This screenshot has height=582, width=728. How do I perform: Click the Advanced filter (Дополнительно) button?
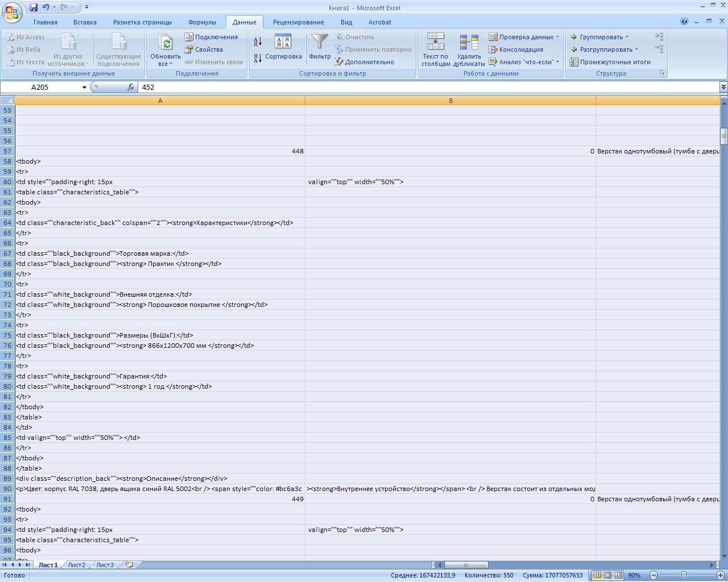pyautogui.click(x=364, y=62)
